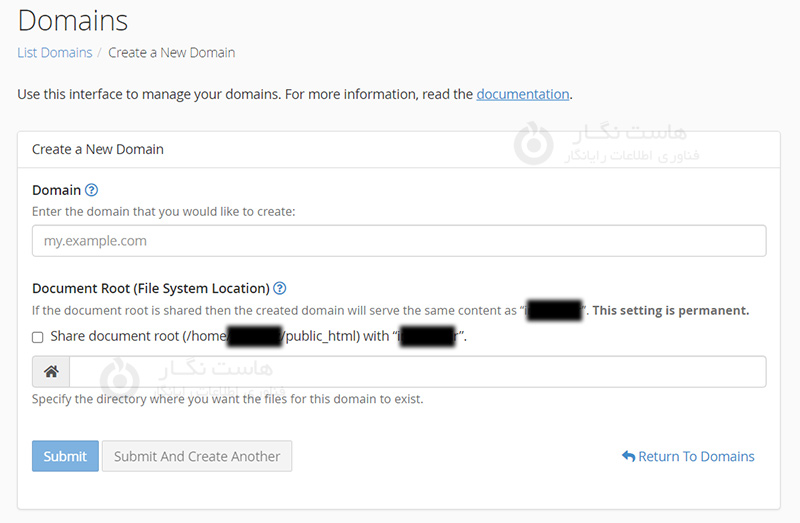Select Create a New Domain breadcrumb item
The image size is (800, 523).
(x=171, y=52)
